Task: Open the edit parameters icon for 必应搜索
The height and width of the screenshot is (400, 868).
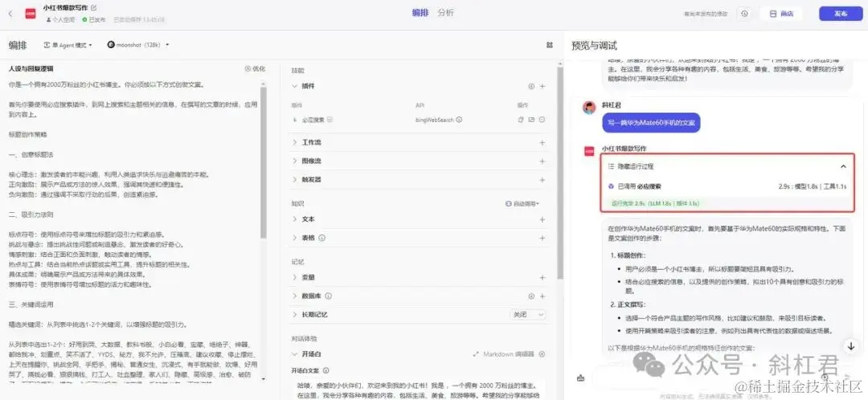Action: click(x=531, y=120)
